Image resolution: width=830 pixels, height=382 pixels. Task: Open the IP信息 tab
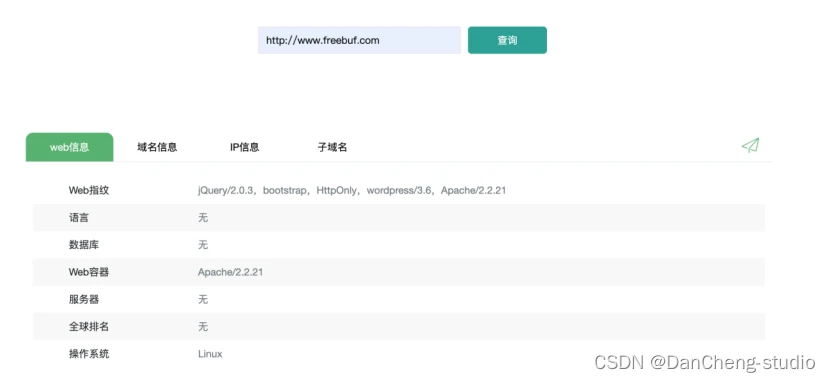coord(245,147)
